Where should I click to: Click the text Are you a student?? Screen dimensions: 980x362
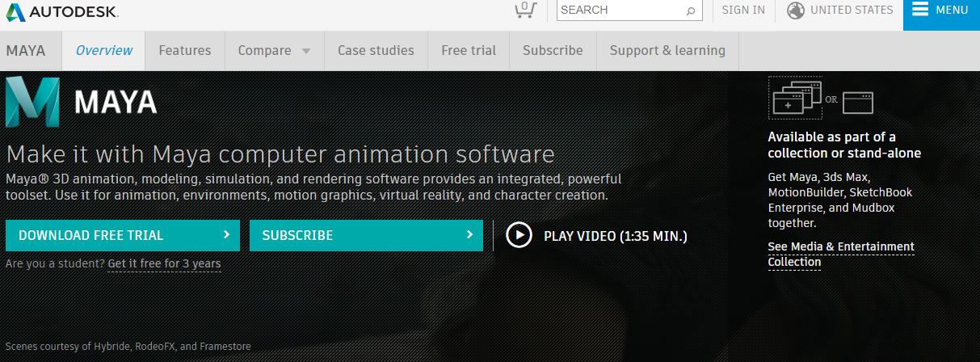pyautogui.click(x=55, y=263)
